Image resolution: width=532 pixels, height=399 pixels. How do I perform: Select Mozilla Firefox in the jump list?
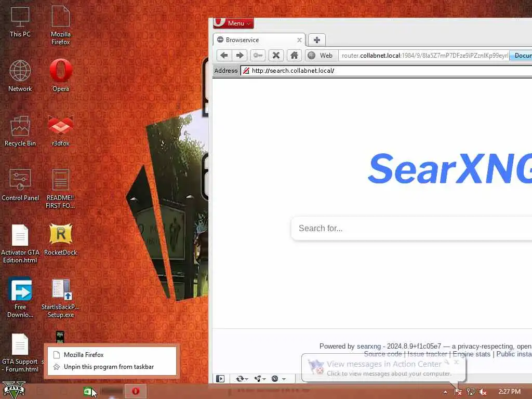tap(112, 354)
